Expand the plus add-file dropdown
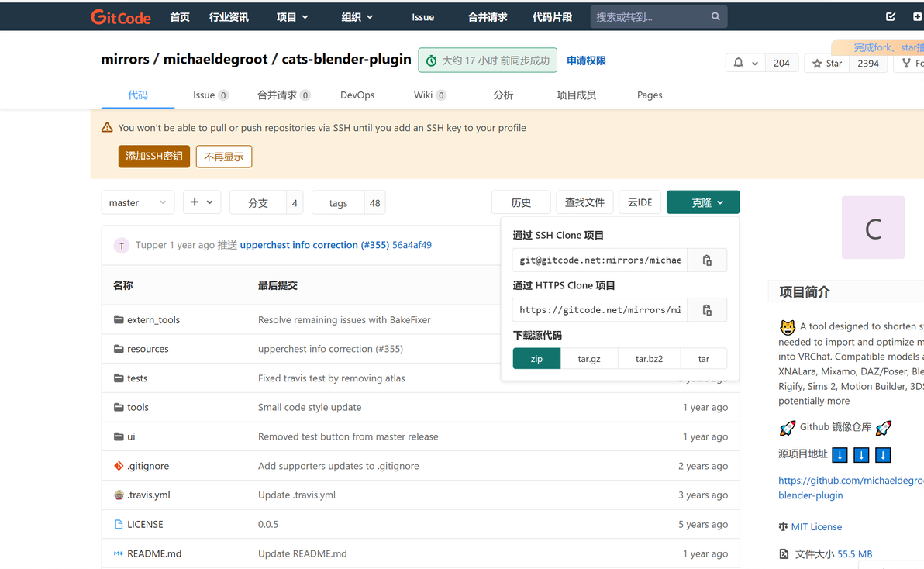924x569 pixels. click(x=202, y=202)
